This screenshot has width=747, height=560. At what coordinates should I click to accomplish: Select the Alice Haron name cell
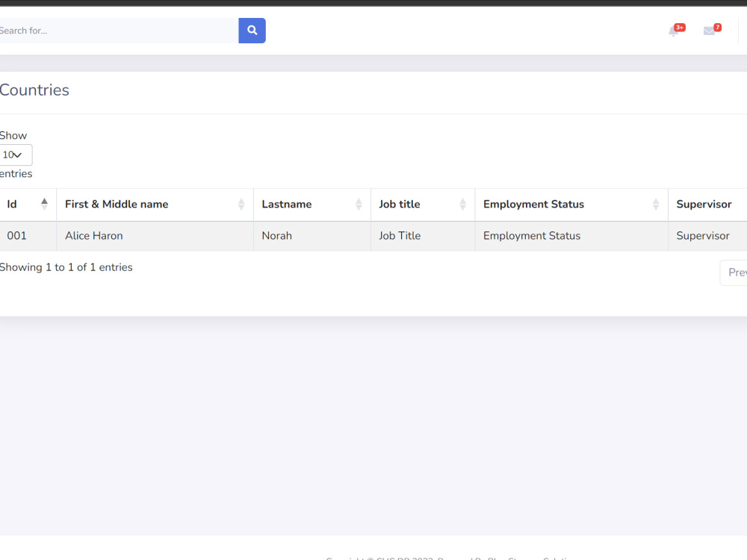(155, 236)
